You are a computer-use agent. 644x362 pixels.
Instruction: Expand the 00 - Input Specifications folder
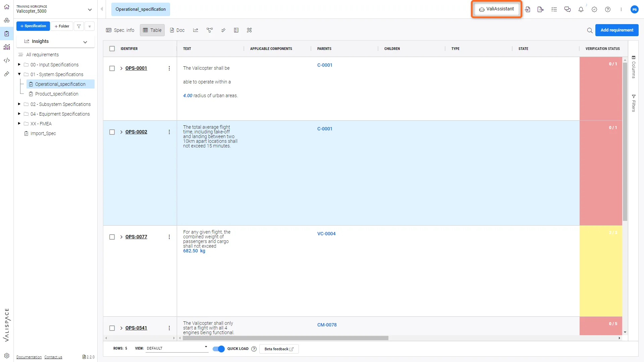(19, 64)
